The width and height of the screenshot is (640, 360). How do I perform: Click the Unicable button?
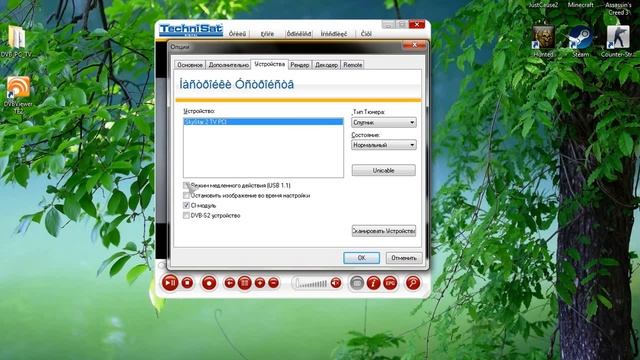tap(384, 170)
